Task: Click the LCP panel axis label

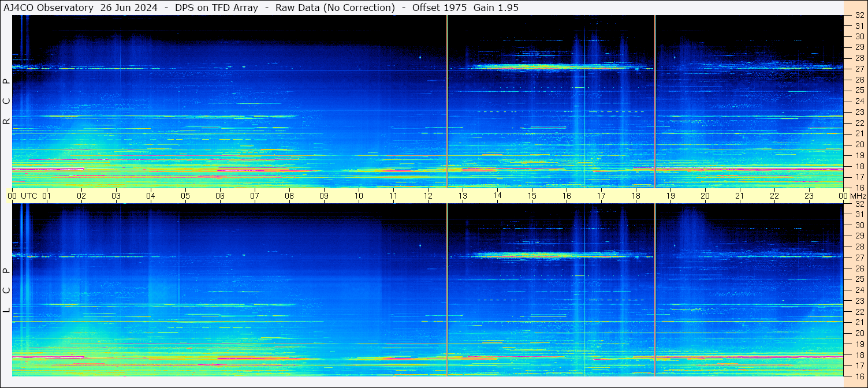Action: pyautogui.click(x=7, y=290)
